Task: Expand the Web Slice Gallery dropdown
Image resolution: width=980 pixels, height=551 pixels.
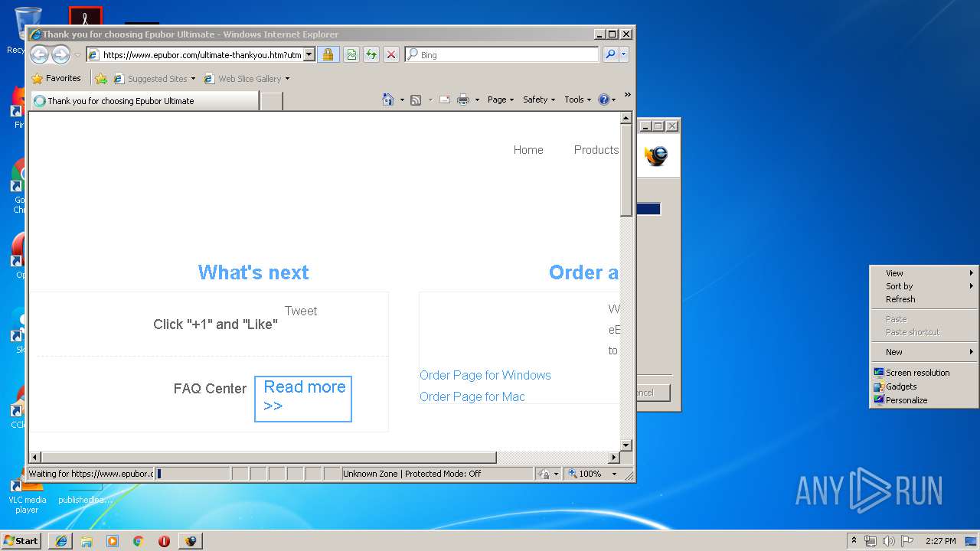Action: 287,78
